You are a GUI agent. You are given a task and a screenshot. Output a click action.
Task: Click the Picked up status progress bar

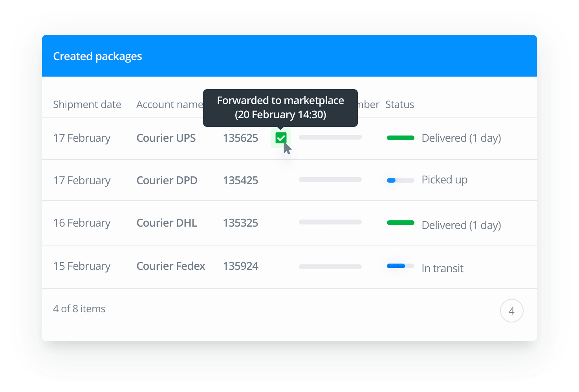coord(400,180)
